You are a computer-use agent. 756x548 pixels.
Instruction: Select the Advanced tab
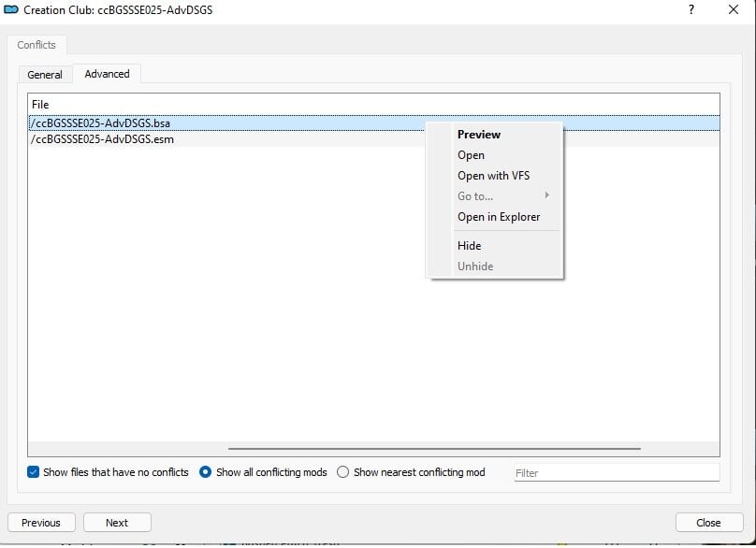pos(107,74)
